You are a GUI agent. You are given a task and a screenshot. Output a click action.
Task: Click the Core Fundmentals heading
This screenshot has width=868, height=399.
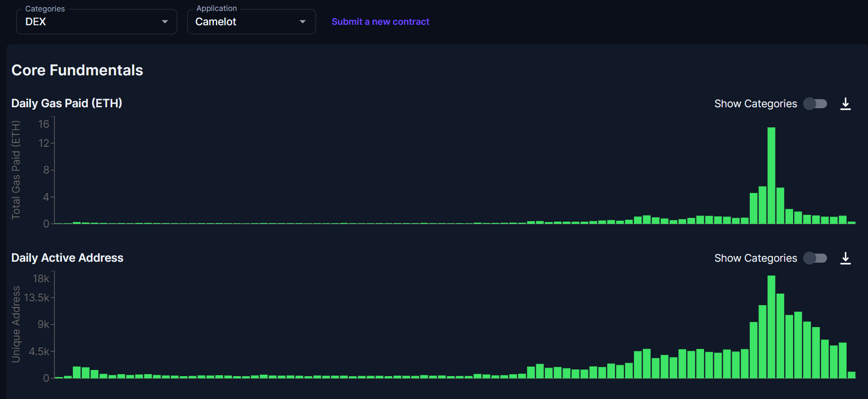[77, 70]
